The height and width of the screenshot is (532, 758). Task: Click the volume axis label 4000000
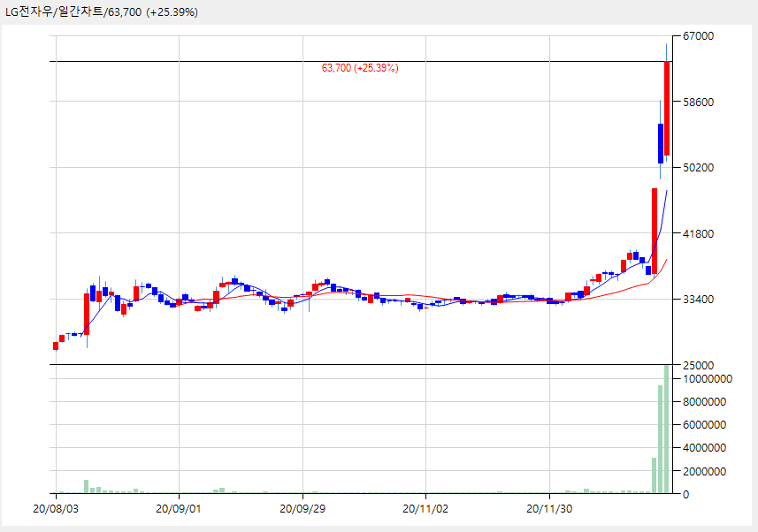click(x=705, y=448)
